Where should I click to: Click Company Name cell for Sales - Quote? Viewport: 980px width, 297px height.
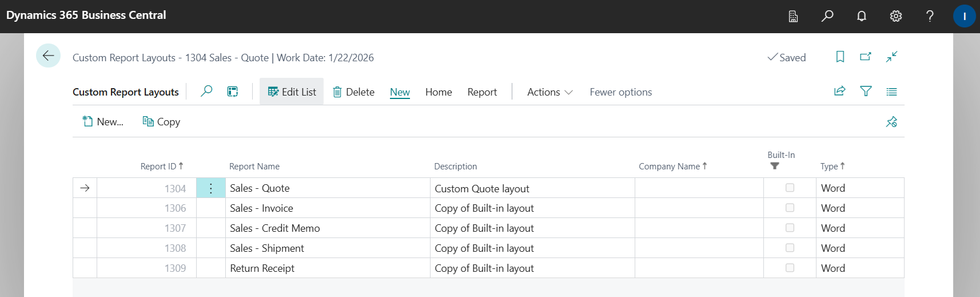pyautogui.click(x=699, y=188)
